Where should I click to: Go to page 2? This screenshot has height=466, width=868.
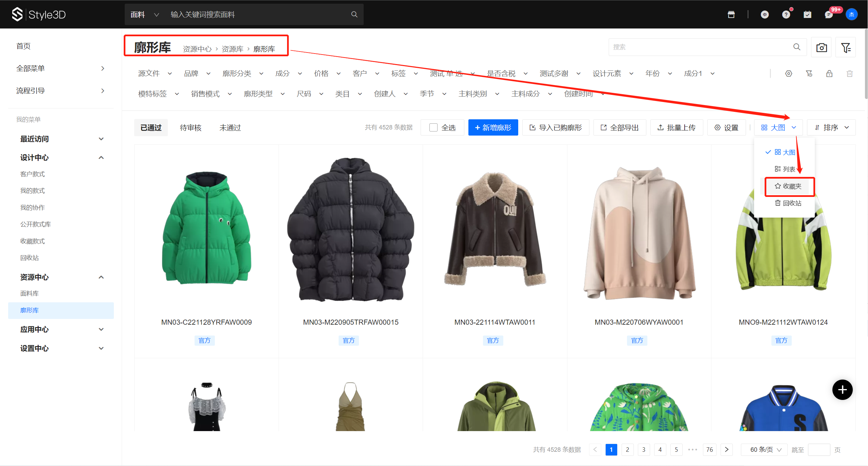pos(627,450)
